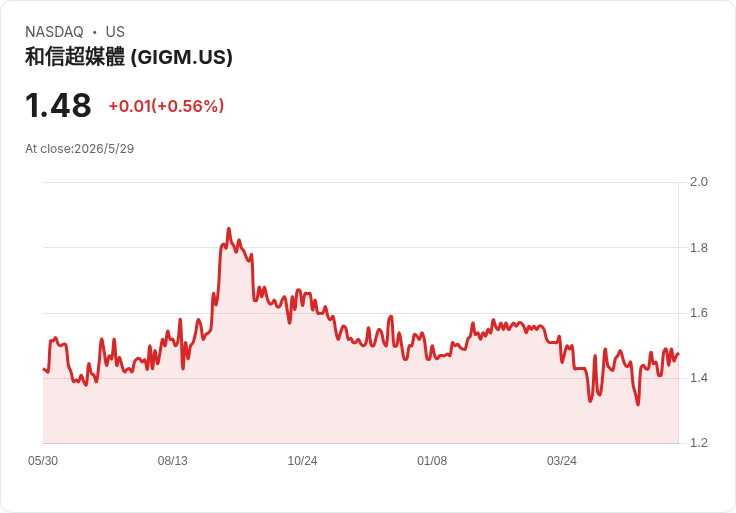736x513 pixels.
Task: Click the 08/13 date label on x-axis
Action: [172, 461]
